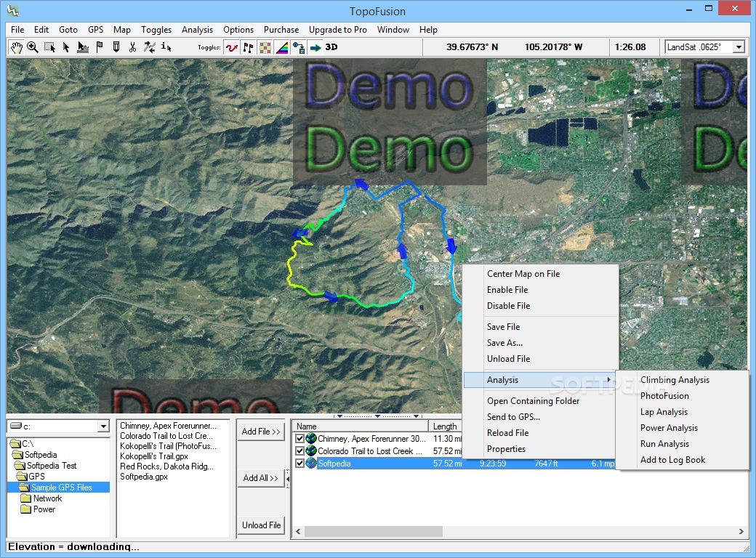Toggle the green direction arrow icon

pos(315,48)
